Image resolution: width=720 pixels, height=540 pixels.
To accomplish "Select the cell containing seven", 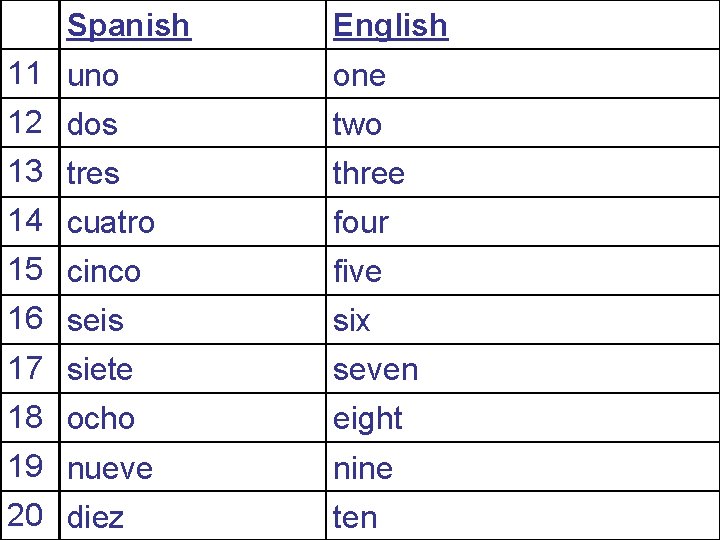I will [x=375, y=369].
